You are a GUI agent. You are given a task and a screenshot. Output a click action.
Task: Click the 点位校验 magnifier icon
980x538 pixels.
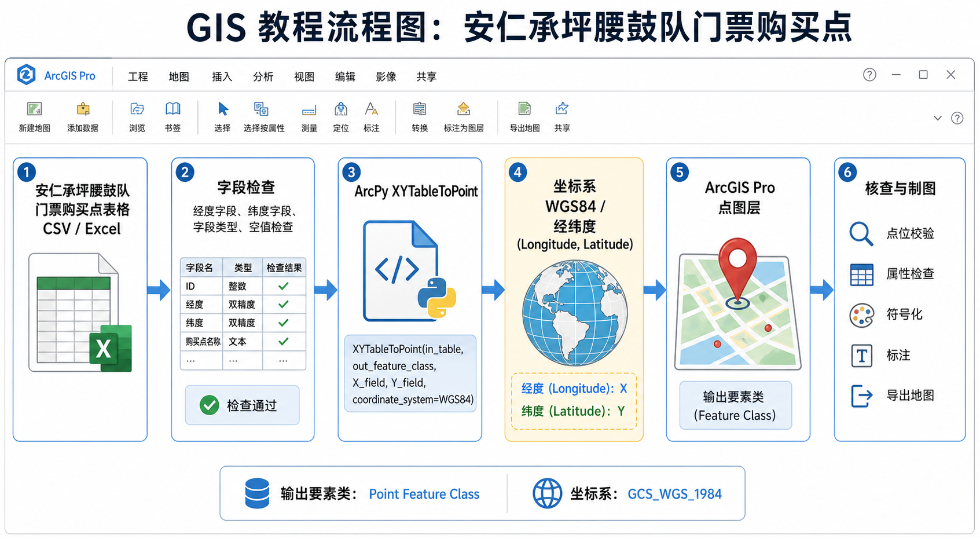point(861,234)
